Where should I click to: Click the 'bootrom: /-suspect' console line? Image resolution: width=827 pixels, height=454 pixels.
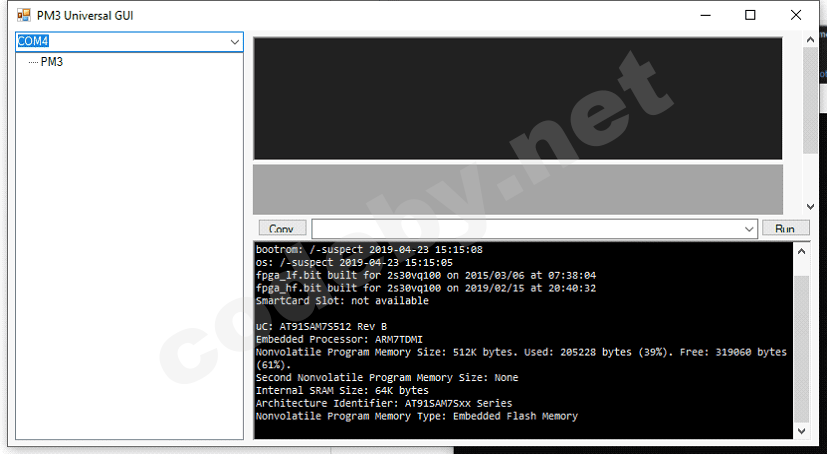369,249
